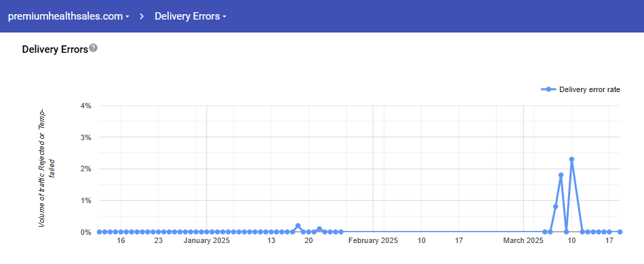Expand the Delivery Errors dashboard dropdown
The height and width of the screenshot is (264, 644).
click(190, 16)
